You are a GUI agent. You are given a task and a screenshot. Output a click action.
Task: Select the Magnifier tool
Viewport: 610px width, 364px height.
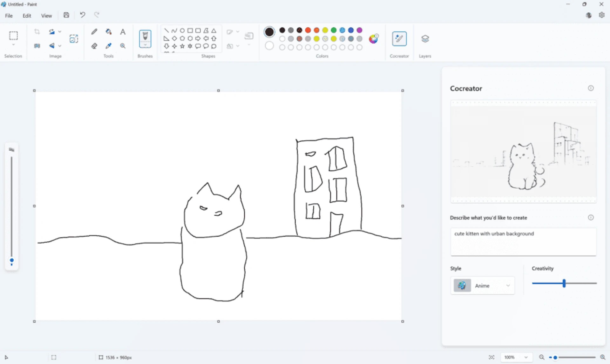123,46
